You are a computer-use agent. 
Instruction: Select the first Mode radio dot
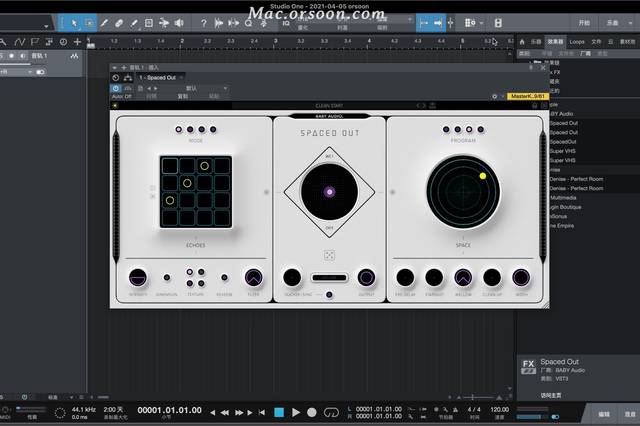[178, 129]
